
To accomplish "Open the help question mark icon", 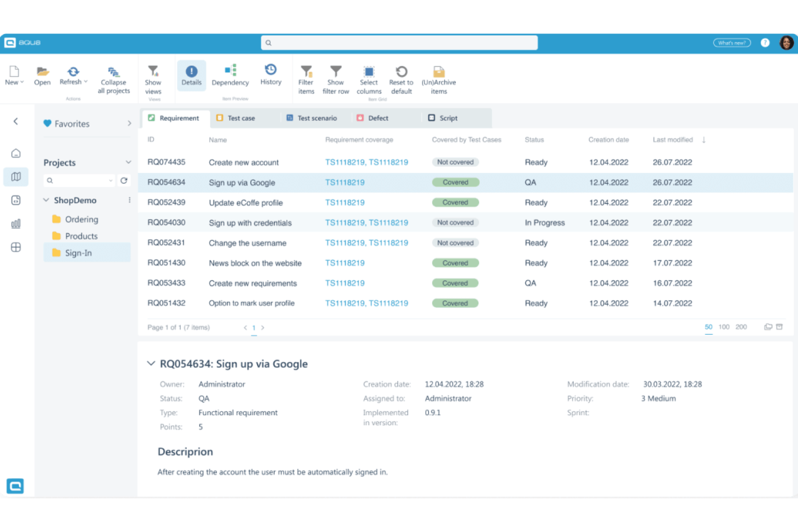I will pos(765,43).
